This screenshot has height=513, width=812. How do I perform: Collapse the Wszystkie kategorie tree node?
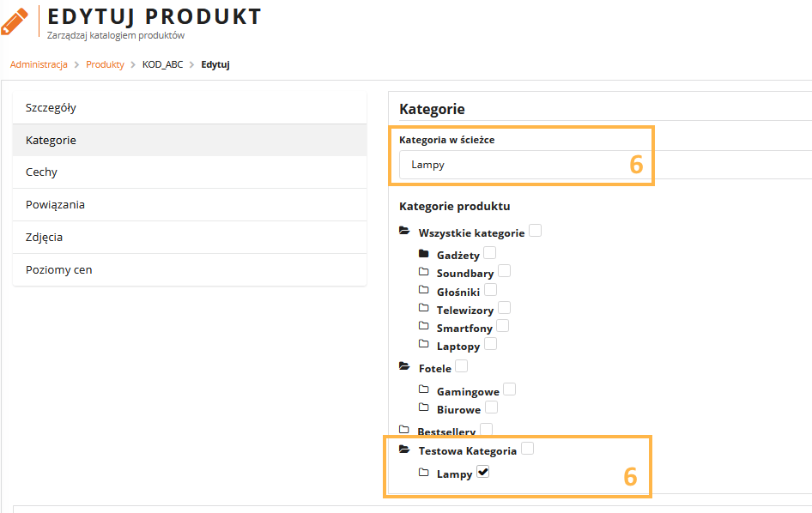coord(404,232)
